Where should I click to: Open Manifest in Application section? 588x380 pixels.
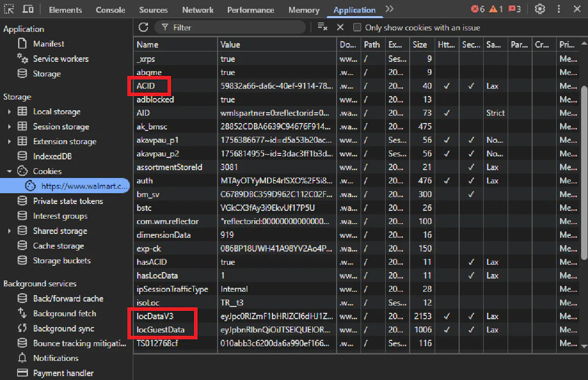pos(49,44)
